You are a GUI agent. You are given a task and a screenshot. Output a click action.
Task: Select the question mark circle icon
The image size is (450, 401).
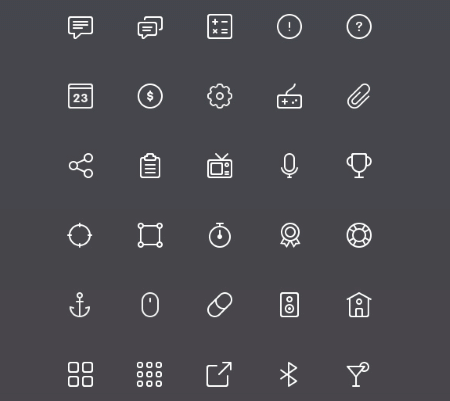[359, 27]
